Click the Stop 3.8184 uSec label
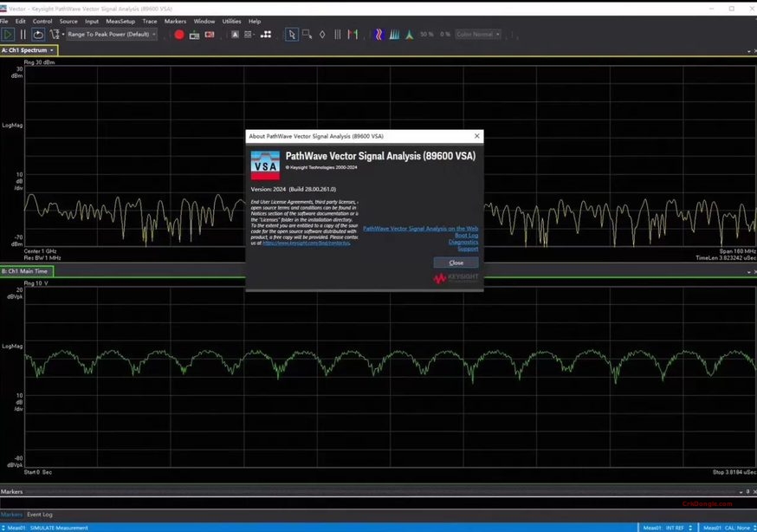The image size is (757, 532). click(734, 472)
